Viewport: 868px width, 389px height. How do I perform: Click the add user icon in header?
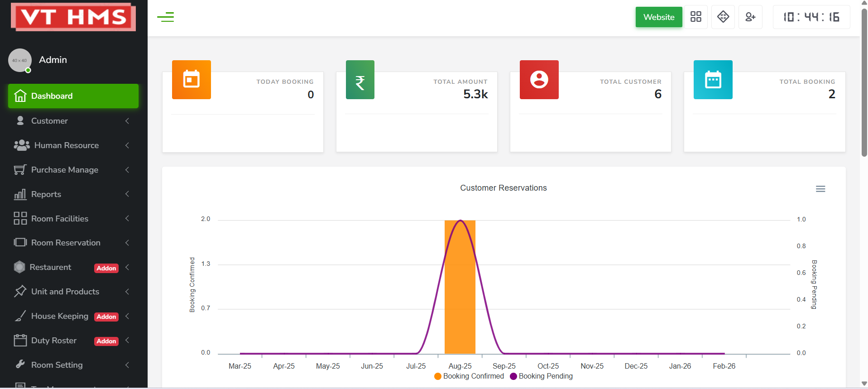click(x=750, y=17)
